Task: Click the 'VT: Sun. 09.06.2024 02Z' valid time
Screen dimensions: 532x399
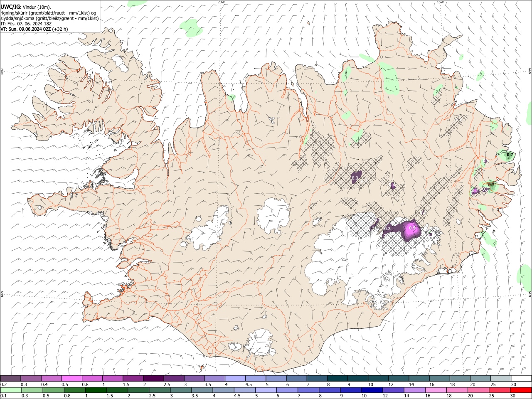Action: pyautogui.click(x=26, y=29)
